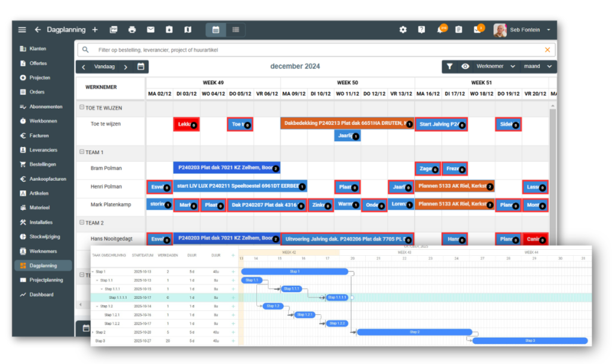Switch to calendar view toggle
The width and height of the screenshot is (612, 364).
click(216, 30)
